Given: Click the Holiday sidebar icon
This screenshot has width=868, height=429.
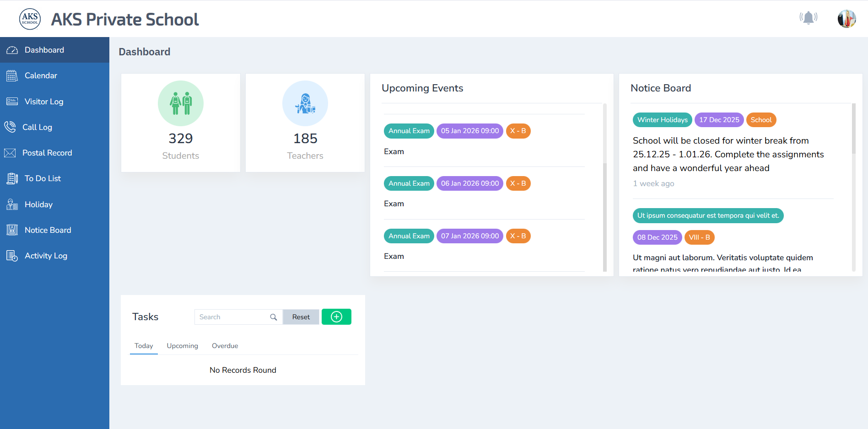Looking at the screenshot, I should point(12,204).
